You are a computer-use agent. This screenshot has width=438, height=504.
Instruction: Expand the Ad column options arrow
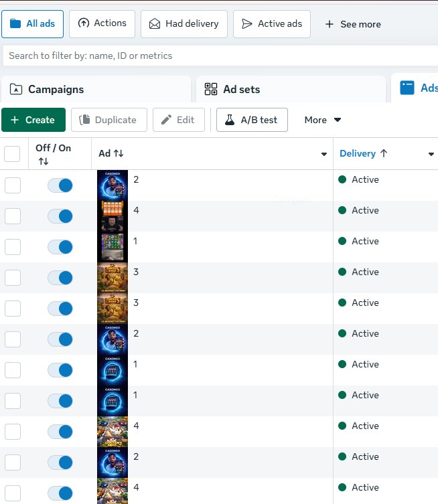tap(324, 155)
